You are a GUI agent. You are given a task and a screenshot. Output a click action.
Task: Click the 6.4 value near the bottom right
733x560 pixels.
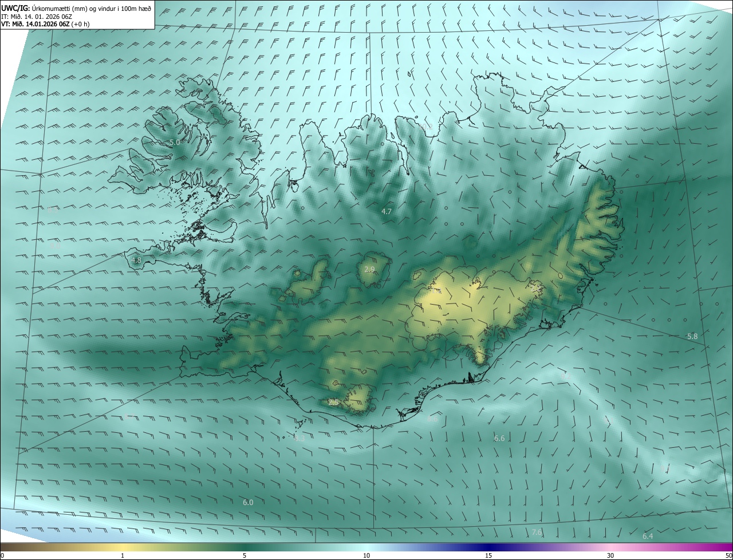(648, 536)
